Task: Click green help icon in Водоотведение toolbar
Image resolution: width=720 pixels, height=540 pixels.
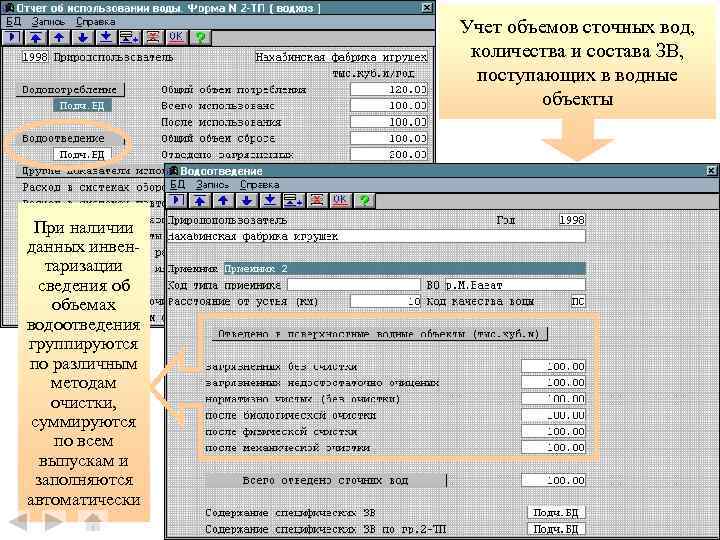Action: click(x=364, y=201)
